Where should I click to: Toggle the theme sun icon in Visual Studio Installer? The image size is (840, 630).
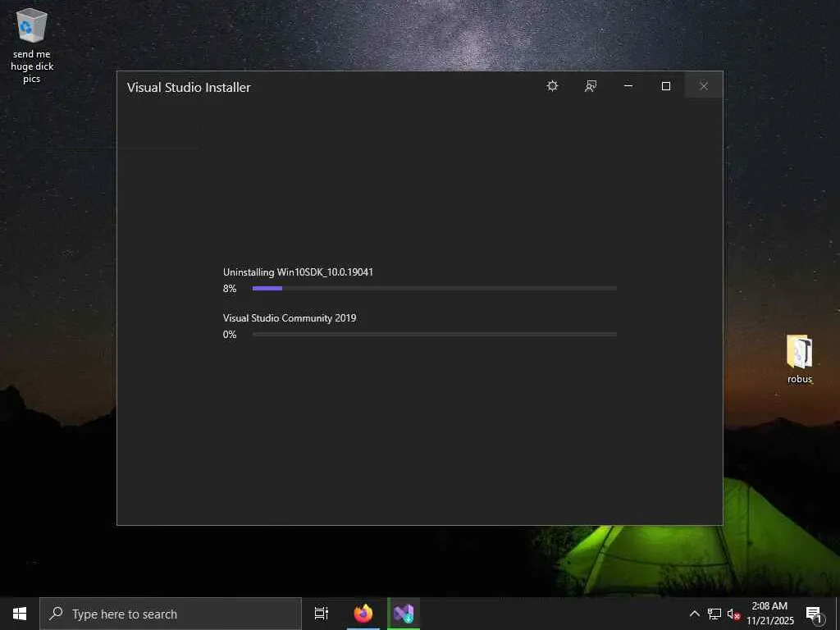[x=552, y=85]
